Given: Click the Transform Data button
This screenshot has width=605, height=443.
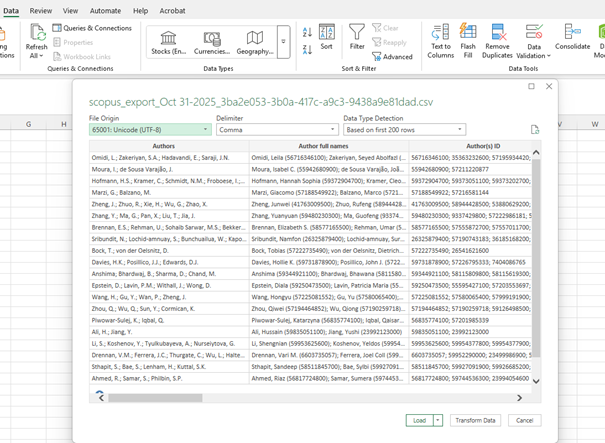Looking at the screenshot, I should [x=475, y=420].
